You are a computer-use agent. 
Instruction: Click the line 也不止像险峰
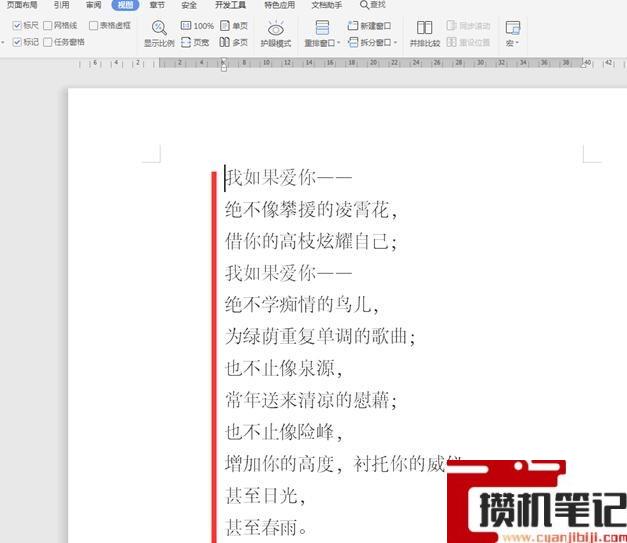(x=283, y=432)
